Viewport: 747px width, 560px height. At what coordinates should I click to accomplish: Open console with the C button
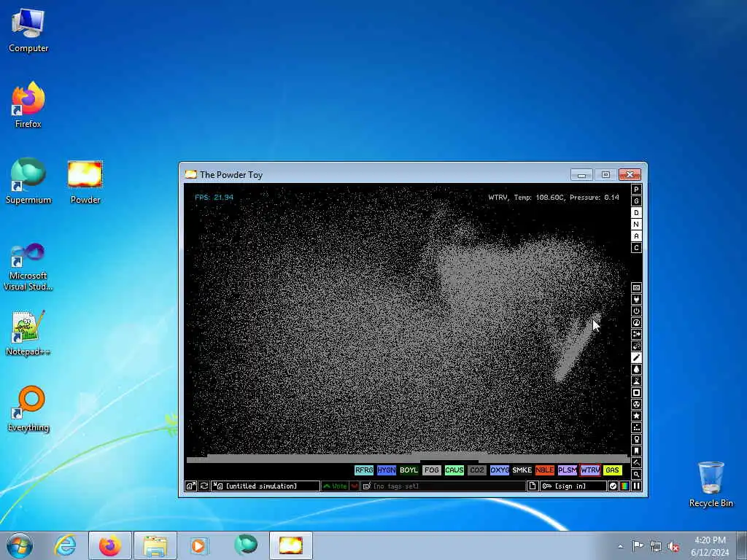[x=636, y=248]
